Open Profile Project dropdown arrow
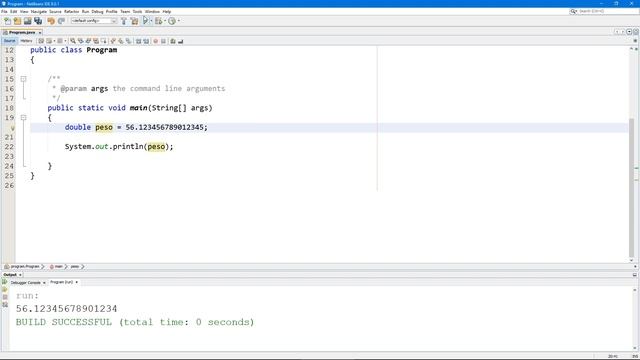This screenshot has width=640, height=360. coord(178,21)
